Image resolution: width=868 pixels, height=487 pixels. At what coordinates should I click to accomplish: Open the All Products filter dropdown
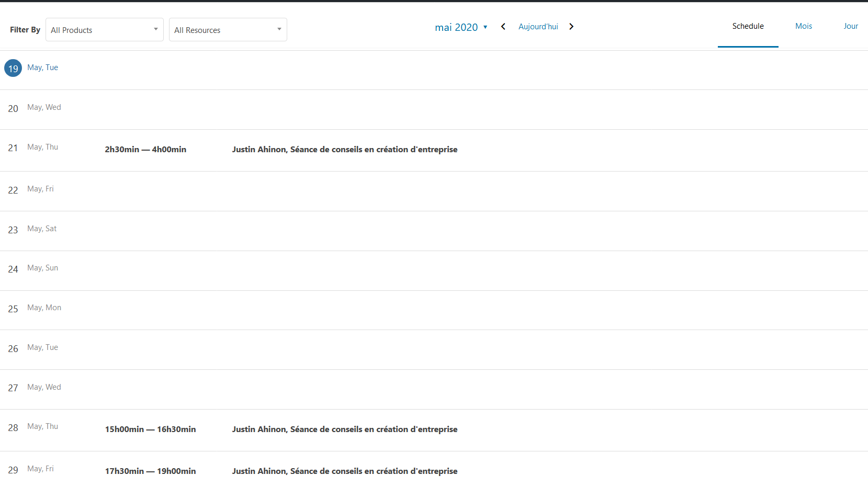(104, 30)
